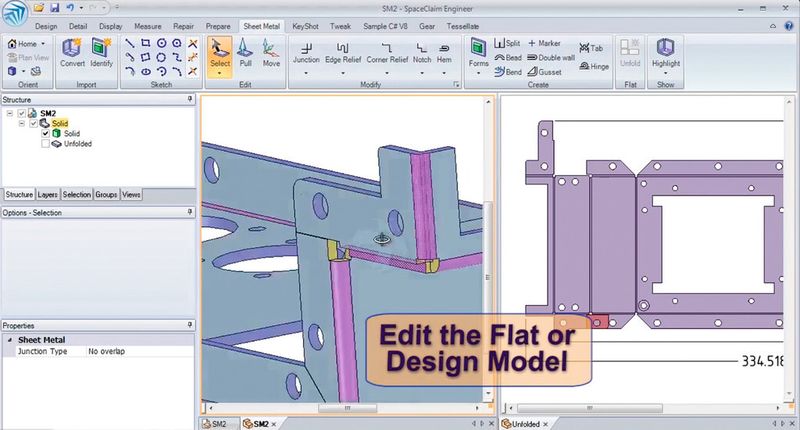Open the SpaceClaim application menu orb
Viewport: 800px width, 430px height.
[14, 14]
